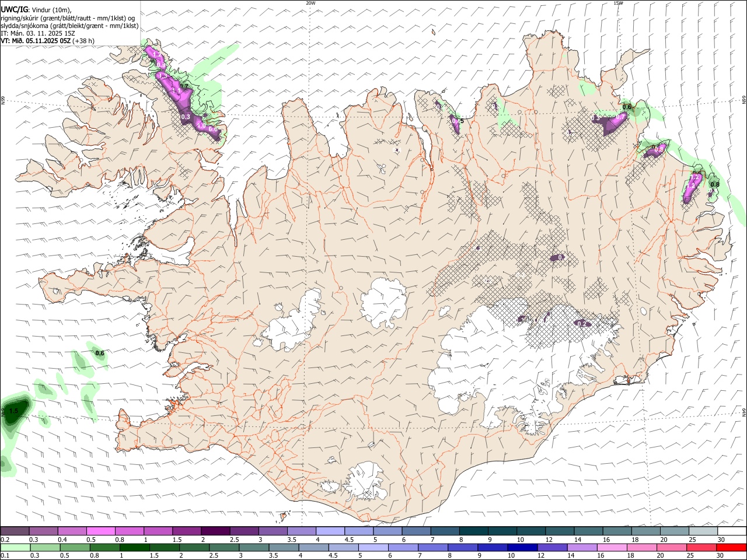The height and width of the screenshot is (560, 747).
Task: Click the '0.6' value on green patches off west coast
Action: [x=100, y=353]
